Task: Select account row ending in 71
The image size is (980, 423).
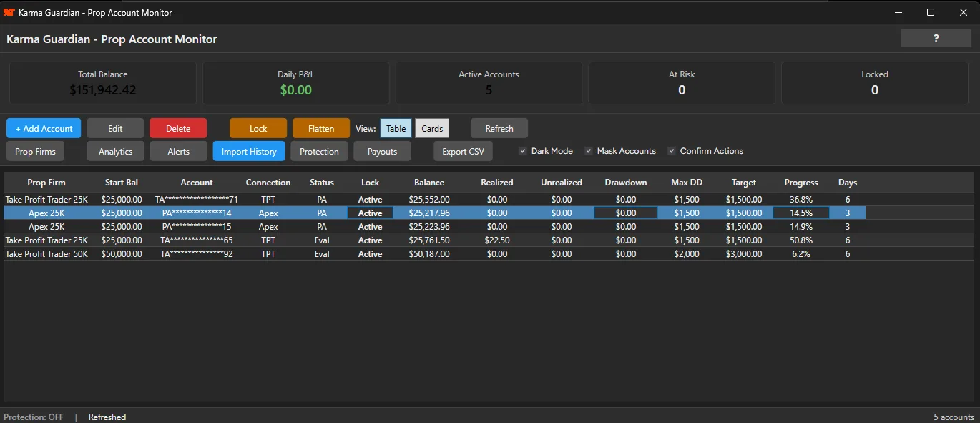Action: pos(435,200)
